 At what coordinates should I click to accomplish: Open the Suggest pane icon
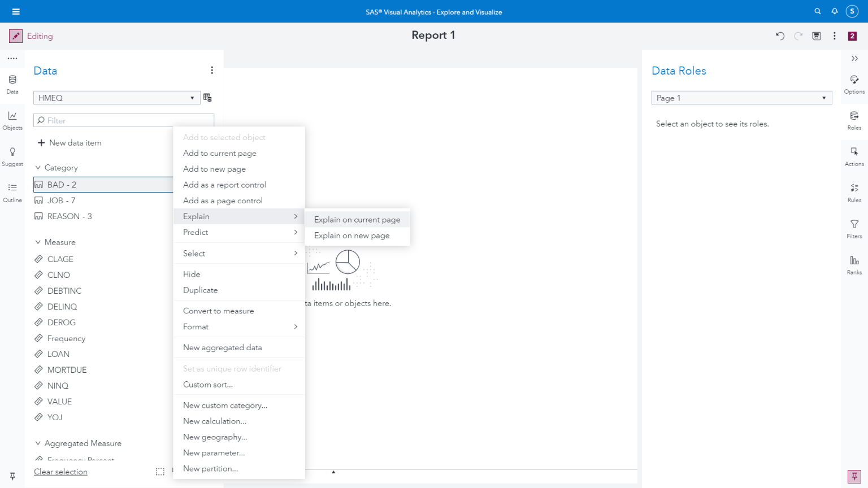click(x=12, y=156)
